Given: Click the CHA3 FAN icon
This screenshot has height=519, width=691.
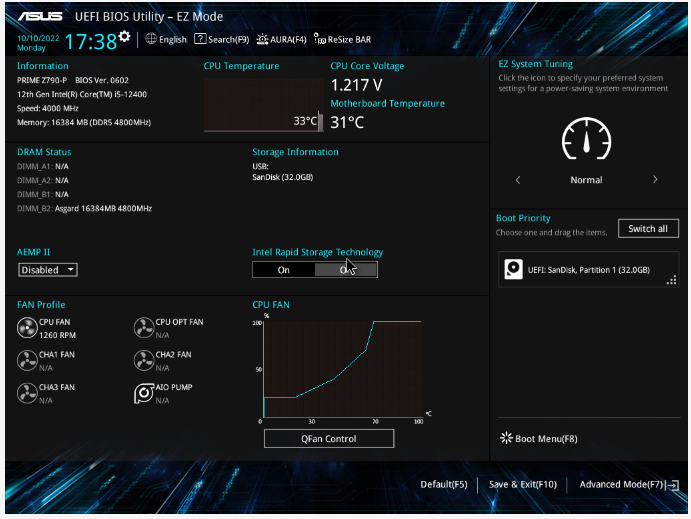Looking at the screenshot, I should click(27, 393).
